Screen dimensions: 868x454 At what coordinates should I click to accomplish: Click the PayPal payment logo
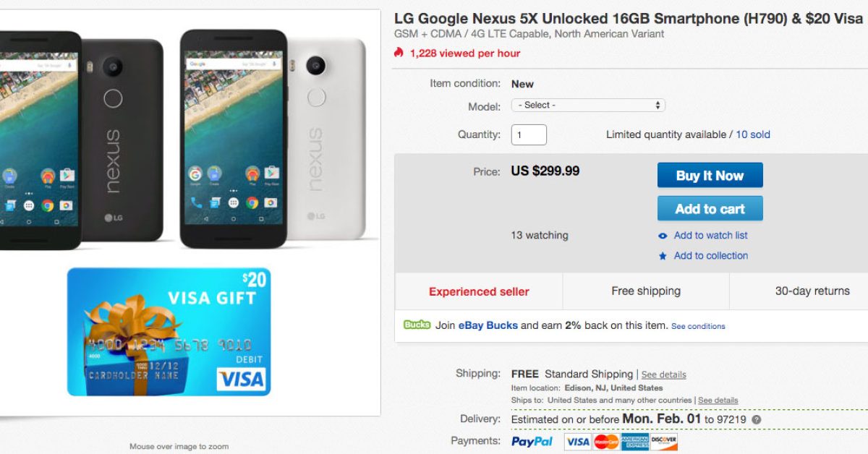(532, 441)
